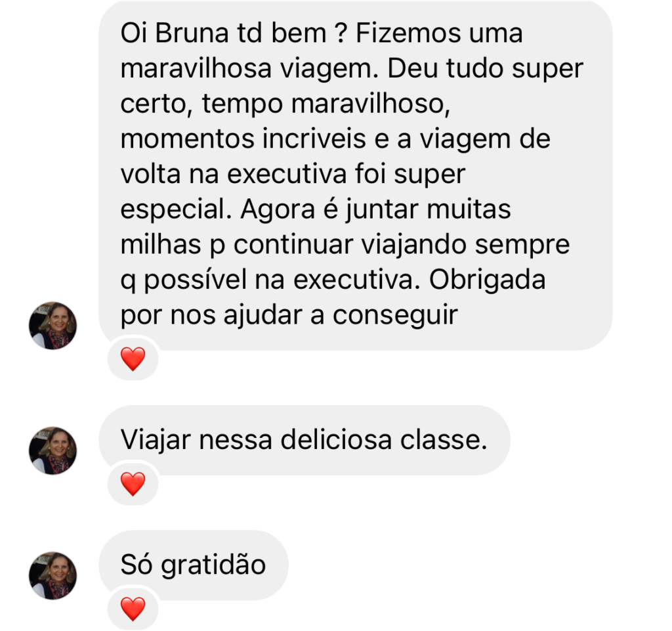
Task: Open sender avatar beside 'Viajar nessa deliciosa classe'
Action: pyautogui.click(x=52, y=450)
